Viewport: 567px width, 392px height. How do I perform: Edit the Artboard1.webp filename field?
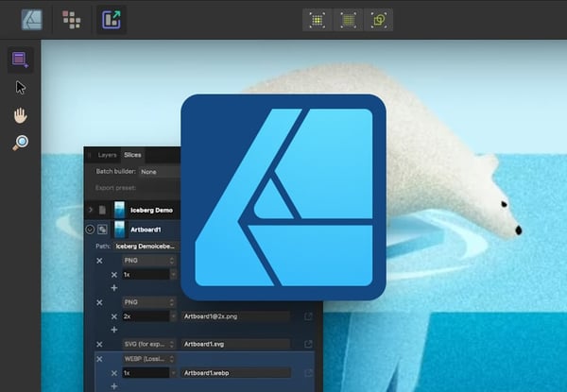click(x=235, y=373)
